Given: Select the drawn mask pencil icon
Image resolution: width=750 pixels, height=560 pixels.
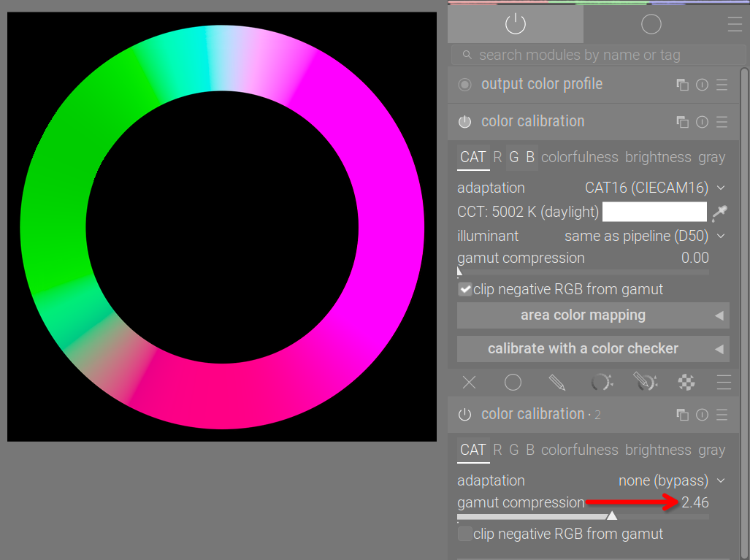Looking at the screenshot, I should pyautogui.click(x=556, y=383).
